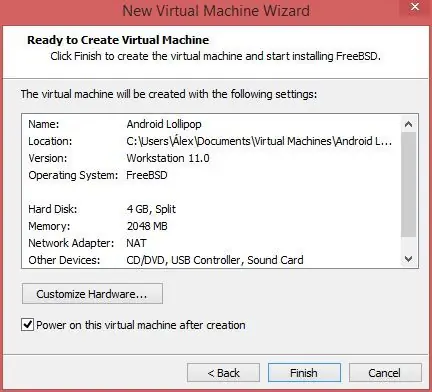The width and height of the screenshot is (432, 392).
Task: Open Customize Hardware settings
Action: (x=92, y=294)
